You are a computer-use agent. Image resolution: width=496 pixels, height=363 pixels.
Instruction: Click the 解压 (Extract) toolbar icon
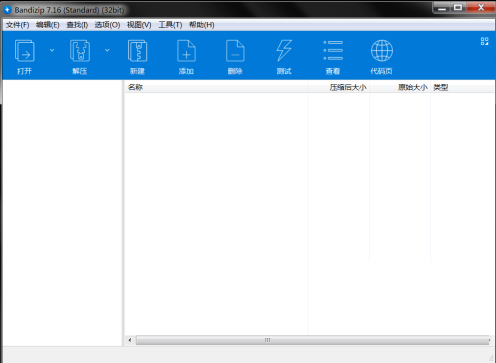(80, 51)
